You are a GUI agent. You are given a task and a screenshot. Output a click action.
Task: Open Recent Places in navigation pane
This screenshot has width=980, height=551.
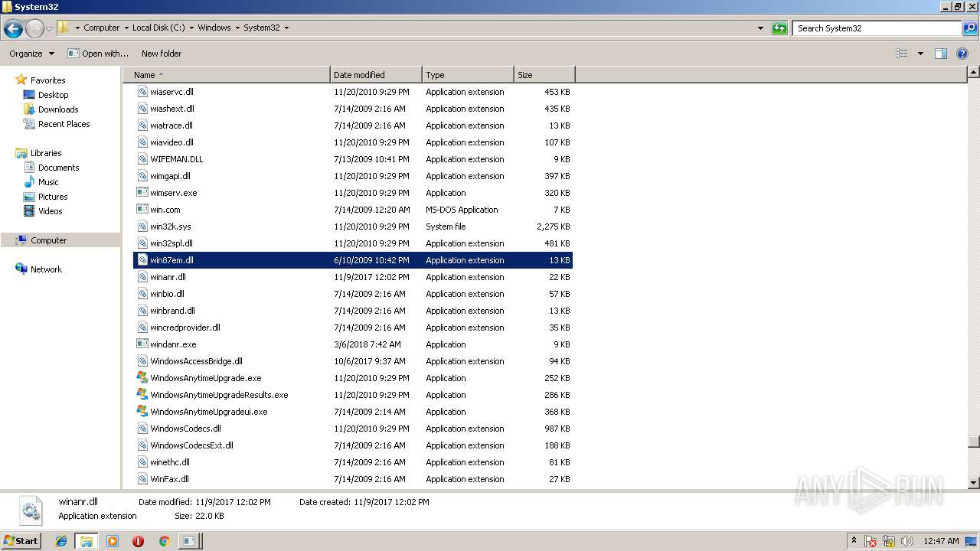click(64, 124)
